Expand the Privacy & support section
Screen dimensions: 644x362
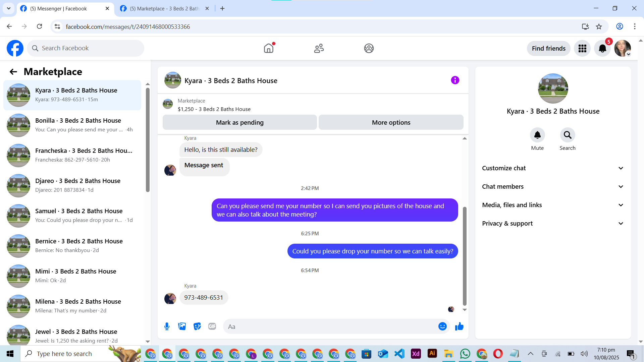click(553, 224)
